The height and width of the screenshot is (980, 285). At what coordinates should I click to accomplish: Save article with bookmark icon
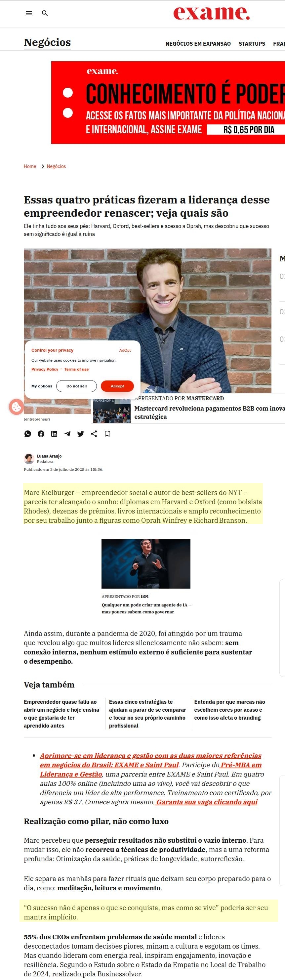107,434
